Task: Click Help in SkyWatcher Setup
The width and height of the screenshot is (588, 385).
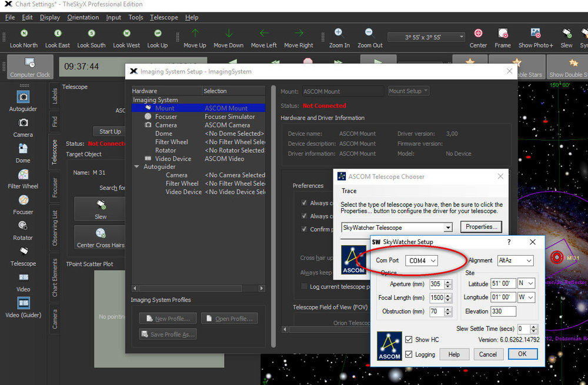Action: [x=454, y=354]
